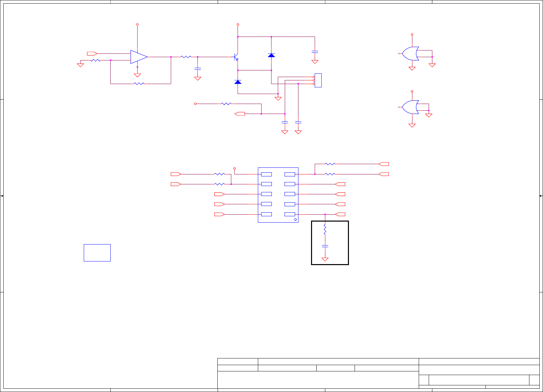Select the three-pin connector symbol
This screenshot has width=543, height=392.
[x=318, y=80]
